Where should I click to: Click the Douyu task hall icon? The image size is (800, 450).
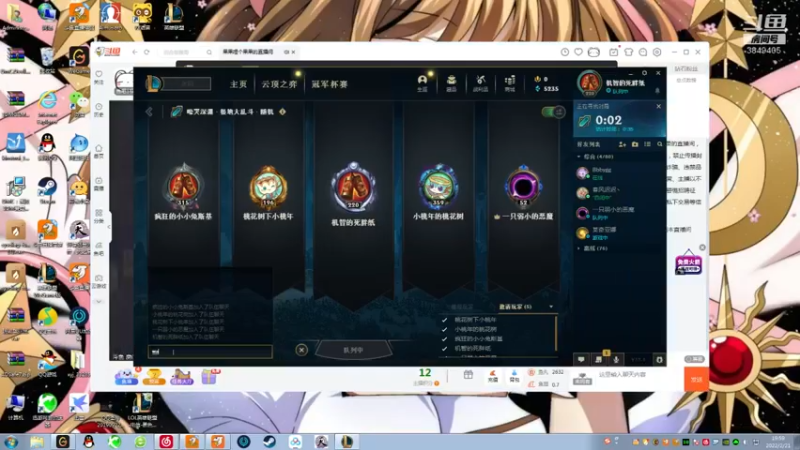coord(182,377)
